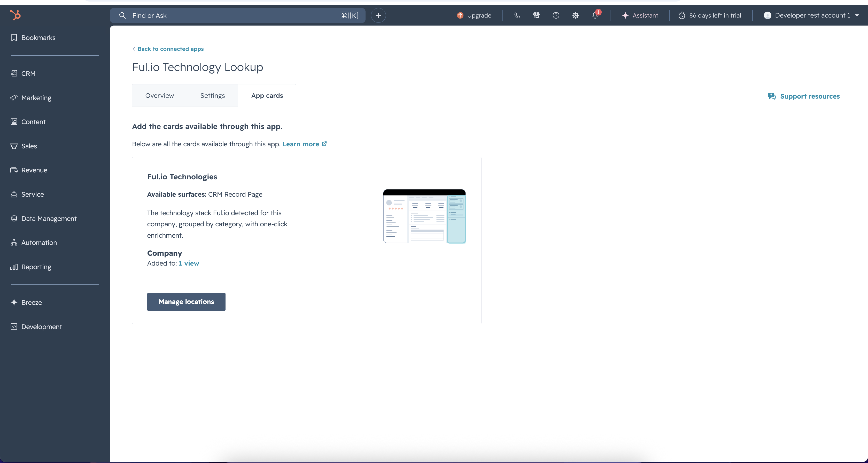Click the plus create button
Viewport: 868px width, 463px height.
(x=378, y=15)
